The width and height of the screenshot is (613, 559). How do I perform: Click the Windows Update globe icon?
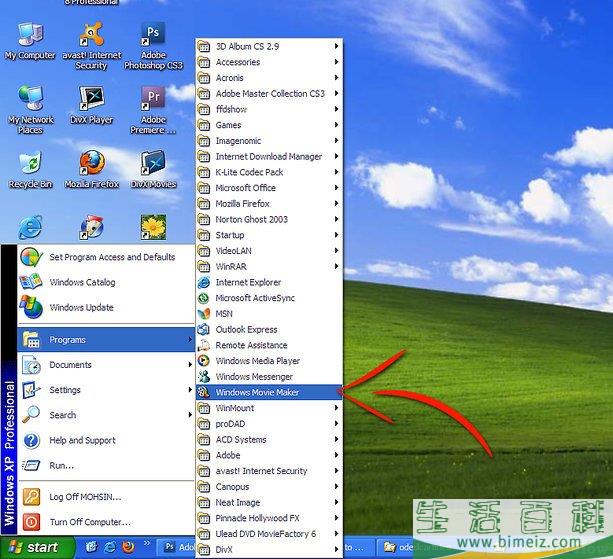(x=31, y=307)
